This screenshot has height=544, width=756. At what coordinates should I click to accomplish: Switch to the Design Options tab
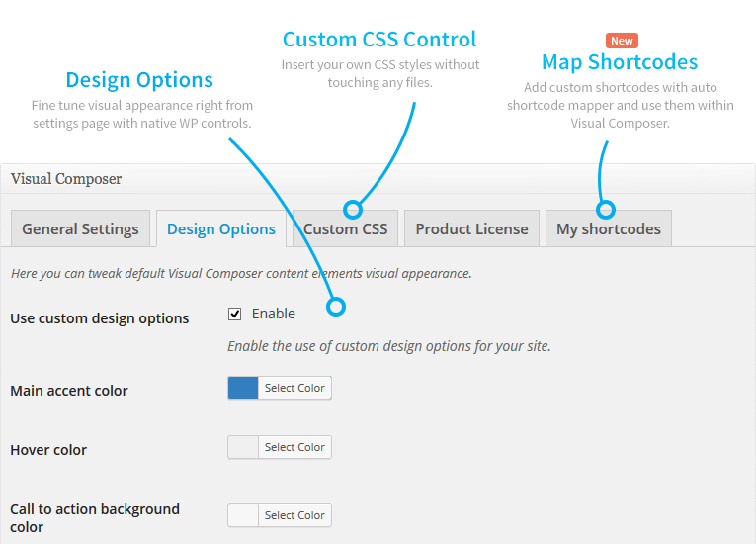[221, 228]
